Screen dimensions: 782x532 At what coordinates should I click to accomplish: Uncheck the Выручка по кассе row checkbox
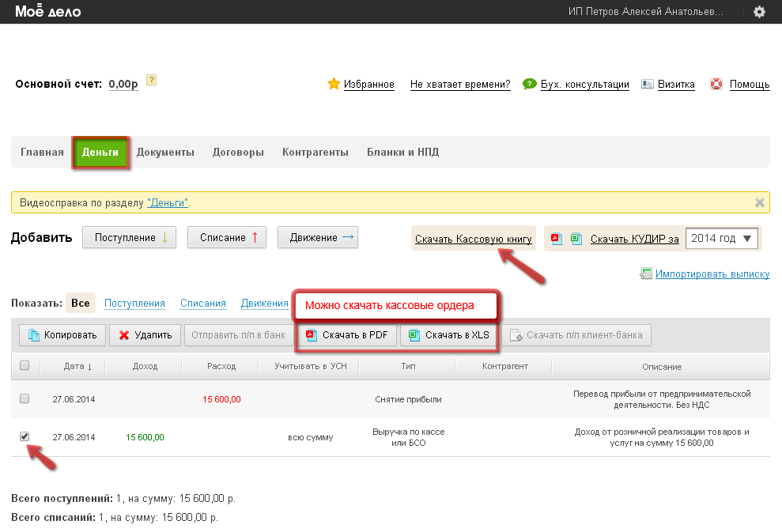[25, 436]
